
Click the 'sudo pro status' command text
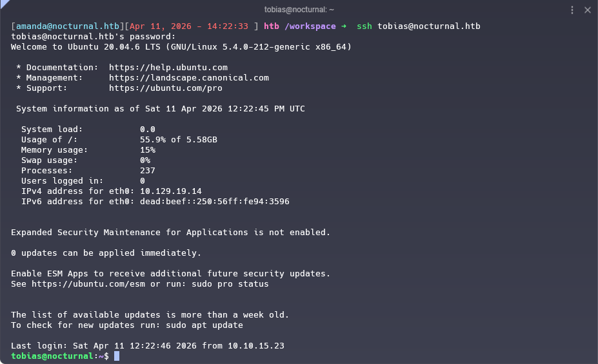click(230, 284)
